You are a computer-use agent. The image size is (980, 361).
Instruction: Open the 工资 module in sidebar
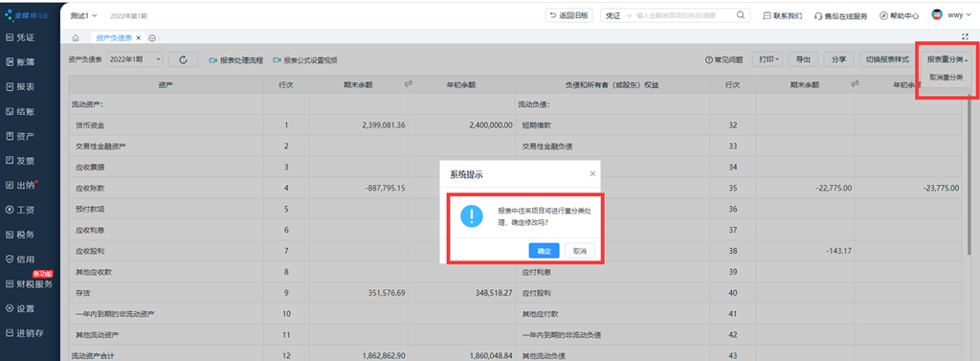pos(20,210)
